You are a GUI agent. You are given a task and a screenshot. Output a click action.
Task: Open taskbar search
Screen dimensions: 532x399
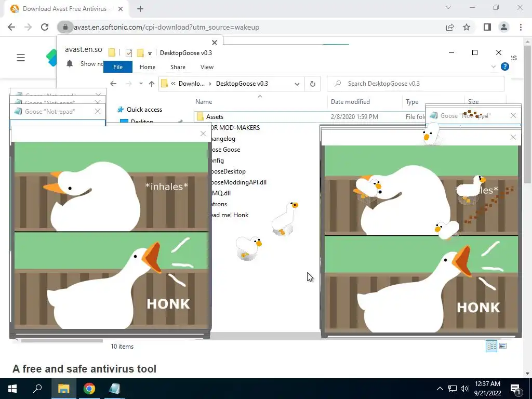37,389
